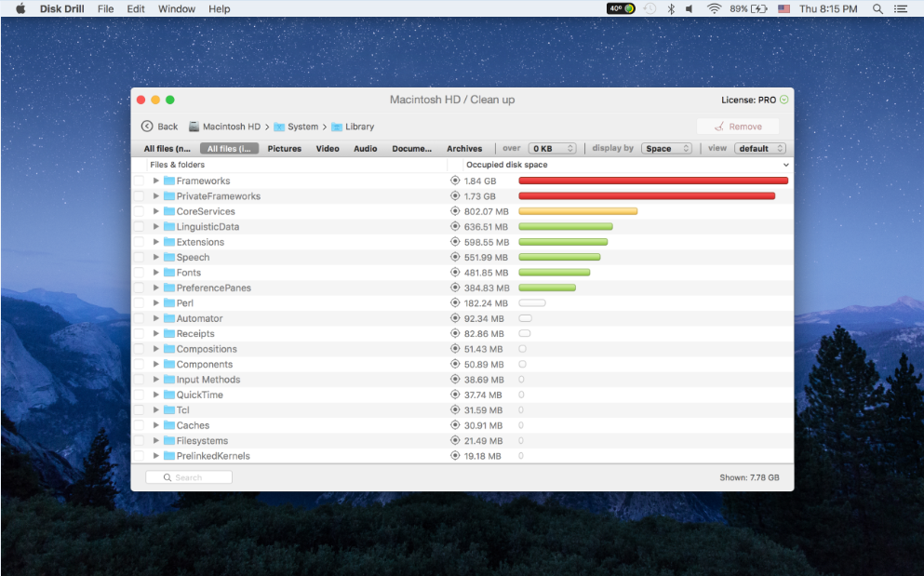Sort by Occupied disk space column header
Screen dimensions: 924x576
507,165
